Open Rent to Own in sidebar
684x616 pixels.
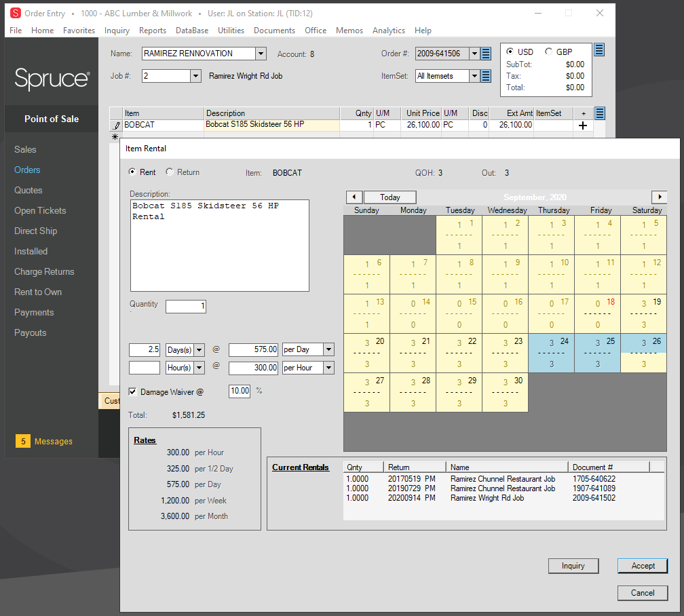[38, 292]
